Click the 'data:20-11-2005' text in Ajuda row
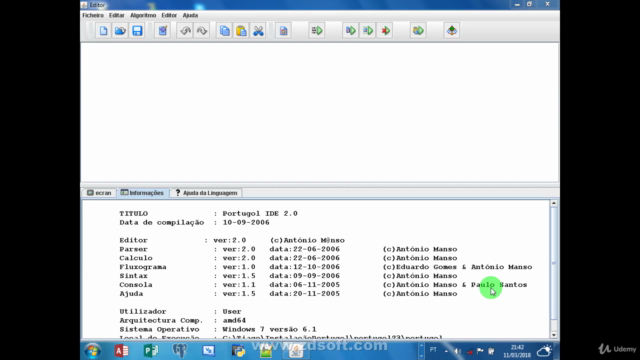640x360 pixels. pos(304,294)
